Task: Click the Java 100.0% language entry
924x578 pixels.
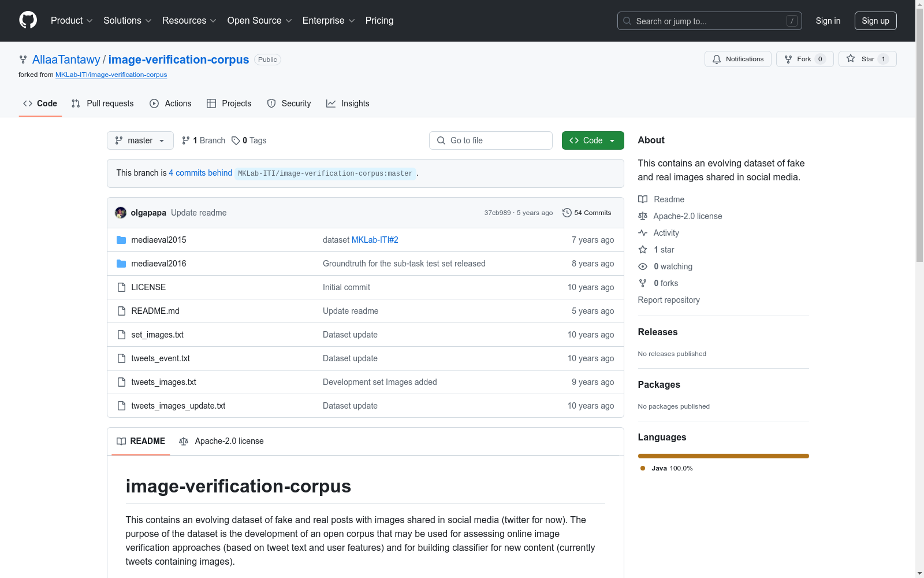Action: (666, 468)
